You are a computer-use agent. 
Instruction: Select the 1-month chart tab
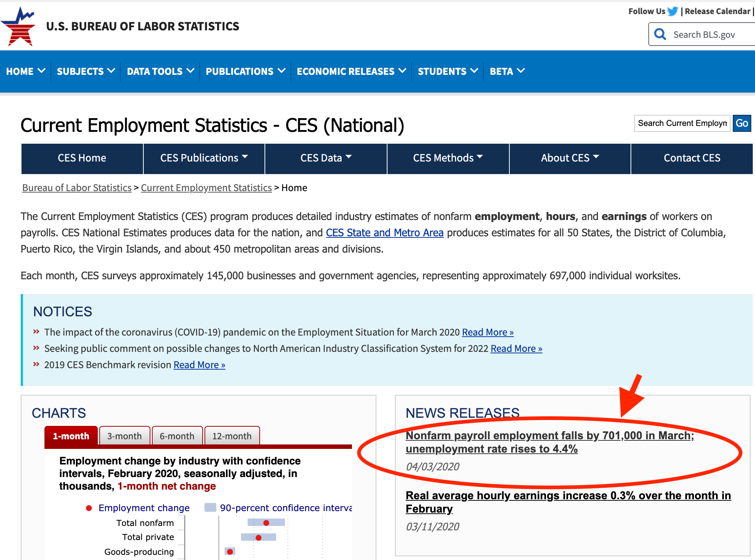(x=71, y=436)
